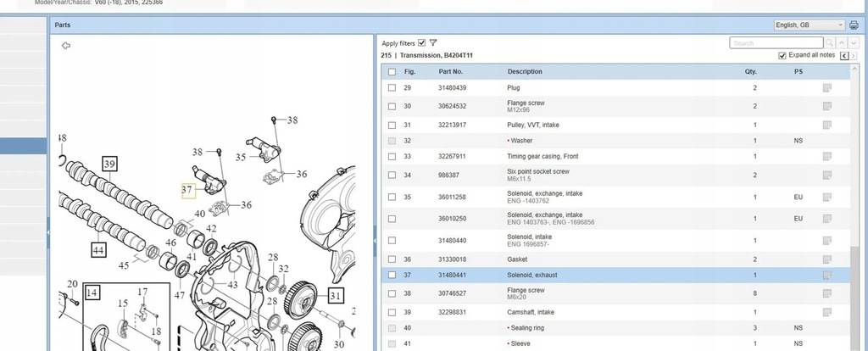Image resolution: width=868 pixels, height=351 pixels.
Task: Tick checkbox for Fig. 34 socket screw
Action: click(x=392, y=175)
